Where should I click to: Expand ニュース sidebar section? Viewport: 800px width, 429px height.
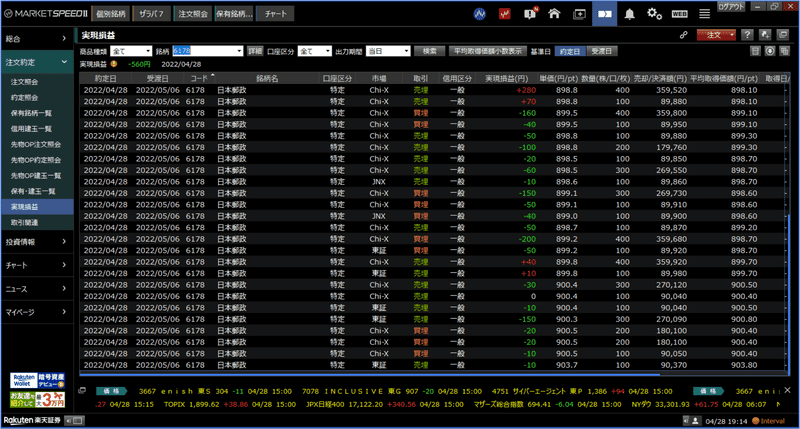click(x=37, y=289)
